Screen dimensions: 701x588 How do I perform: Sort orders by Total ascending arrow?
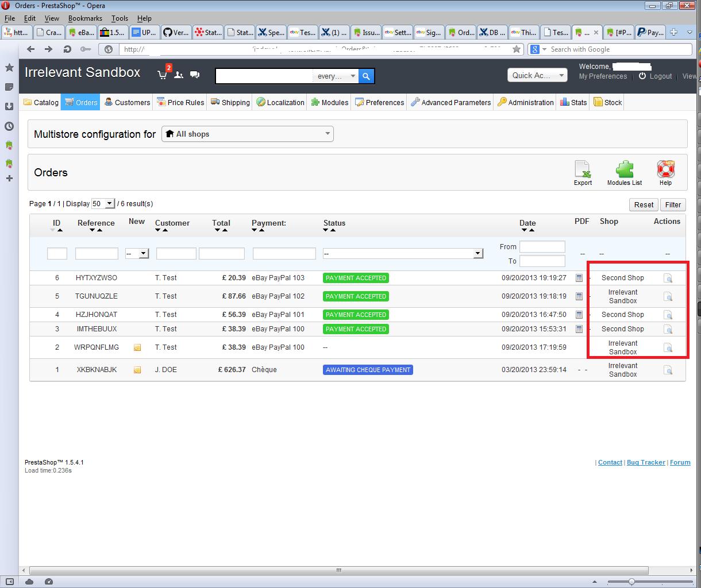(225, 230)
